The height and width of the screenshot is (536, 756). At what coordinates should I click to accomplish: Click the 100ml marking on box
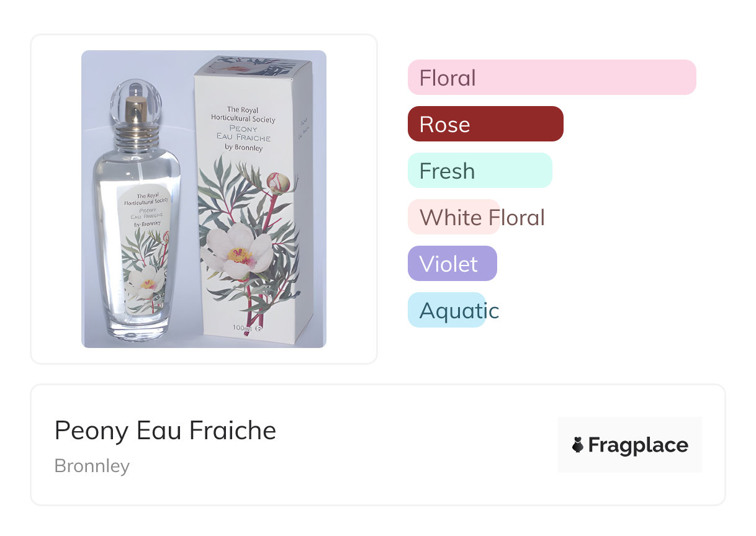[x=240, y=327]
